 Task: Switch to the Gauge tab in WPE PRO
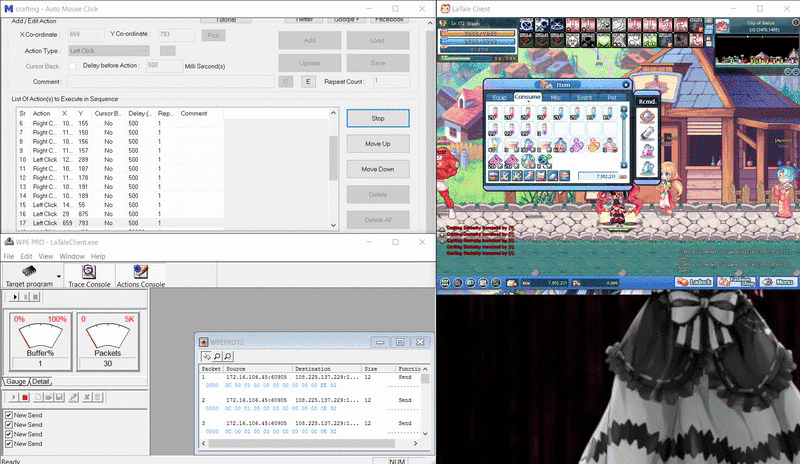click(16, 381)
